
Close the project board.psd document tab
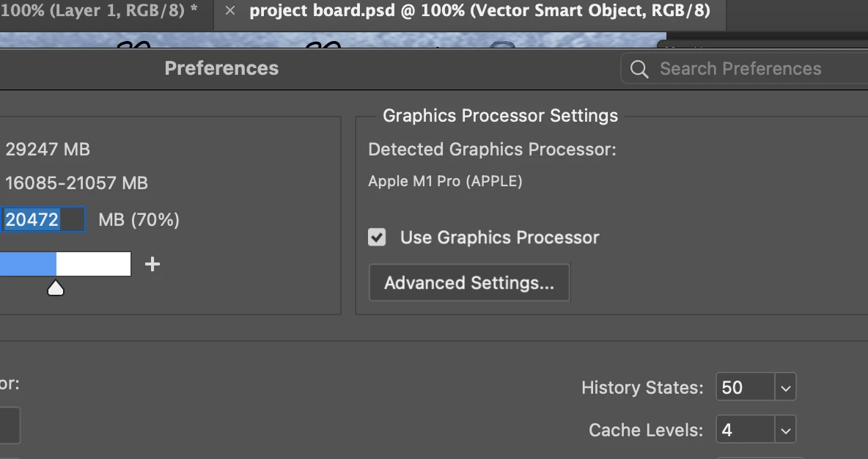click(229, 11)
